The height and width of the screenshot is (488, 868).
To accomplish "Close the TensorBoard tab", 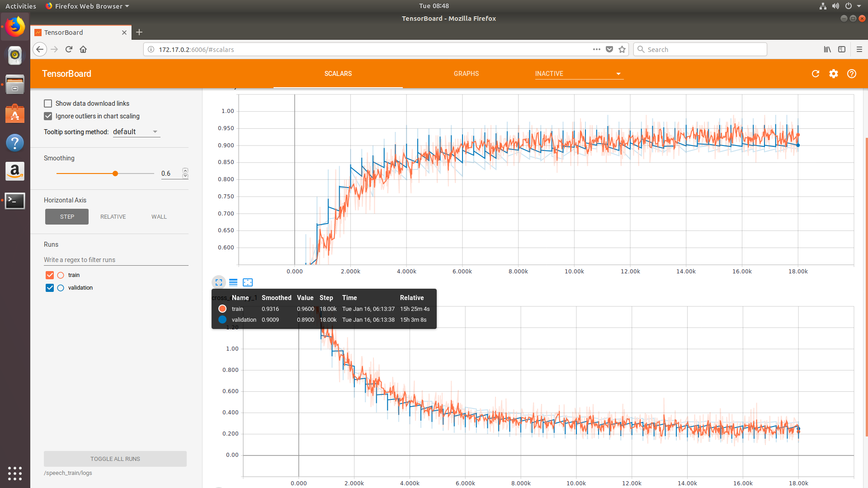I will (x=124, y=33).
